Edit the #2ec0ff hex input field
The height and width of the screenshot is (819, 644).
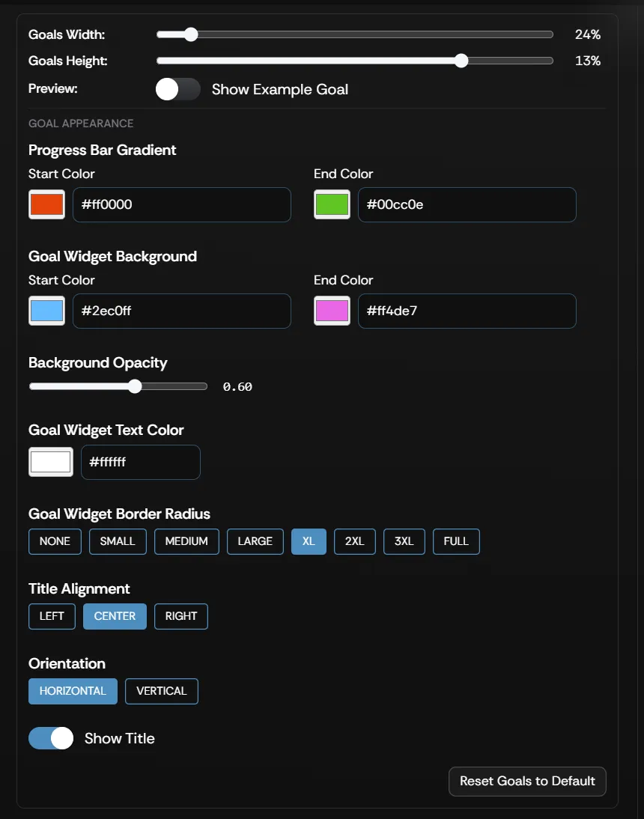(x=182, y=311)
